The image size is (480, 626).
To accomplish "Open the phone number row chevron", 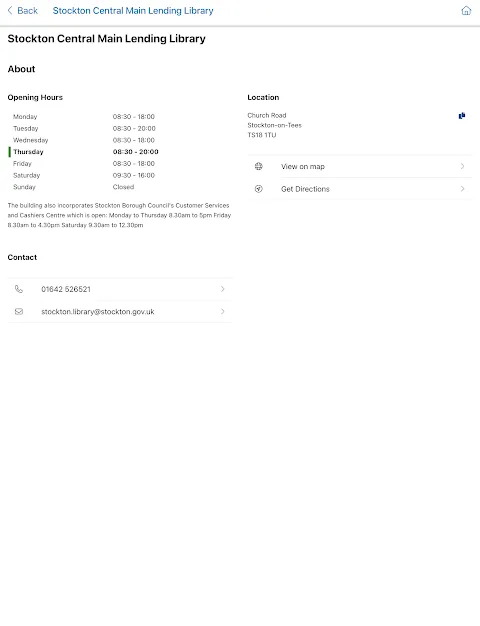I will pyautogui.click(x=223, y=289).
